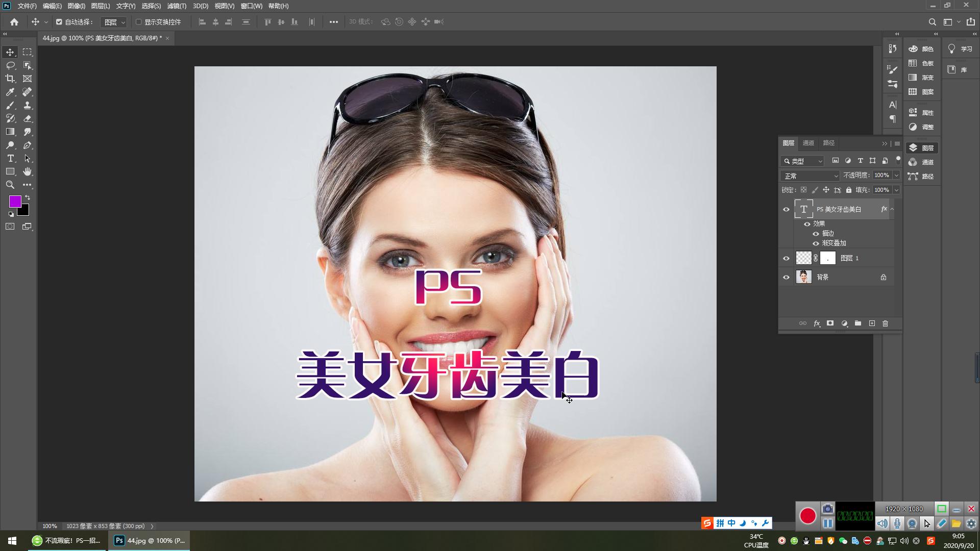
Task: Open the 属性 panel
Action: pyautogui.click(x=922, y=112)
